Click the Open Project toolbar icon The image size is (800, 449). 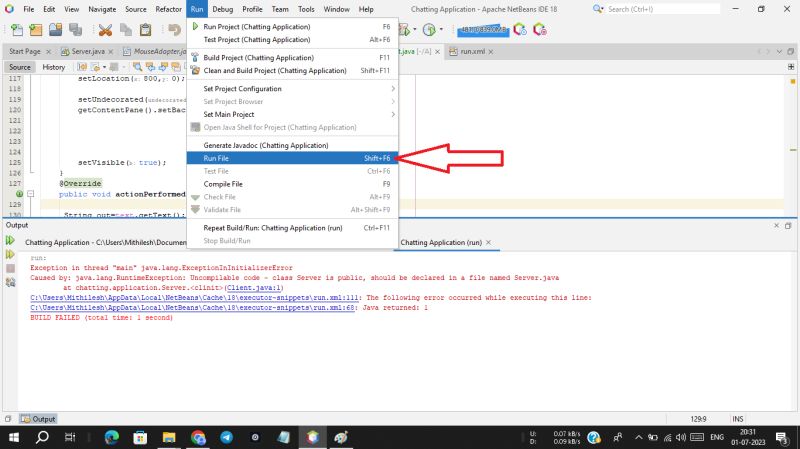56,30
